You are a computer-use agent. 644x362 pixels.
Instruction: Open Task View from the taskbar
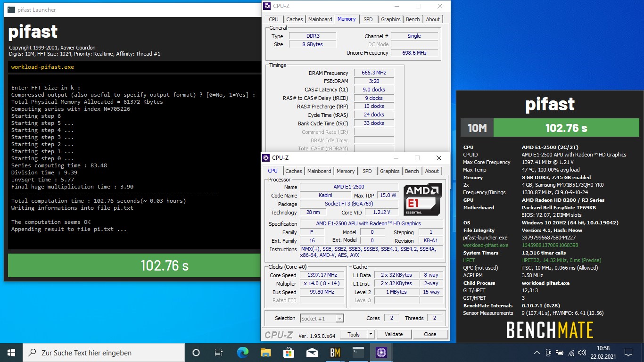219,352
